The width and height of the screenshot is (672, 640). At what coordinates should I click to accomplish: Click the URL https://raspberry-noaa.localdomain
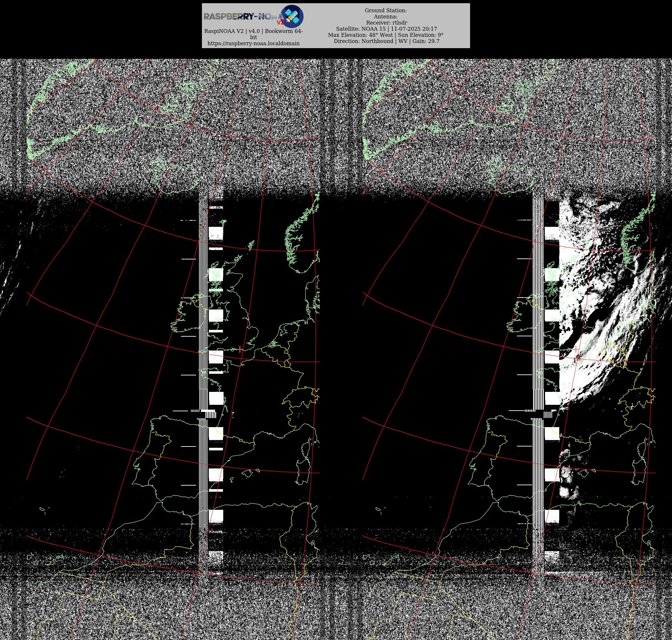253,43
